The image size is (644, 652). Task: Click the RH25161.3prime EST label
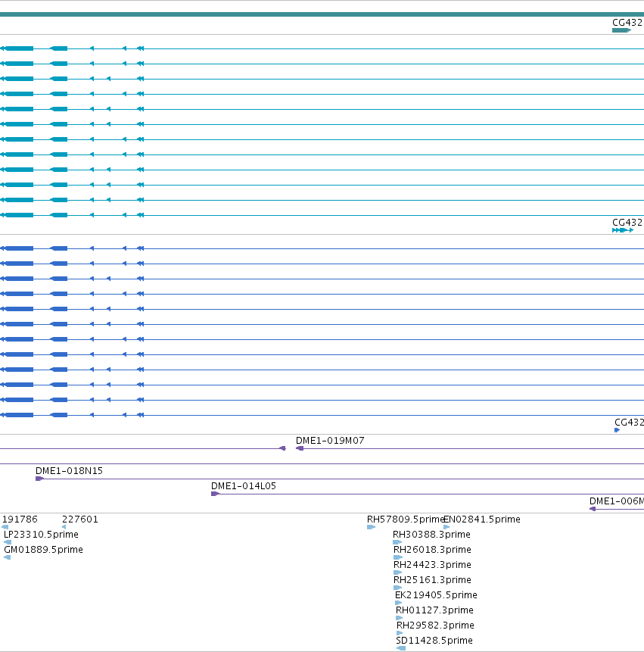tap(433, 579)
